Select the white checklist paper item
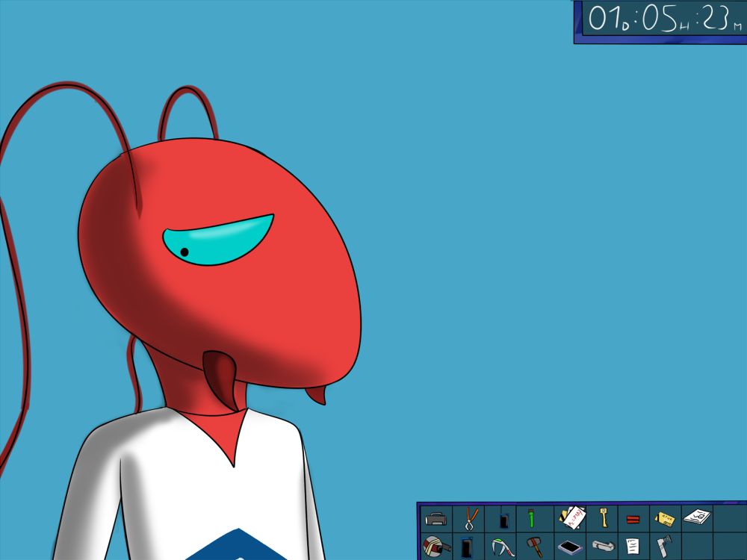The width and height of the screenshot is (747, 560). 633,547
